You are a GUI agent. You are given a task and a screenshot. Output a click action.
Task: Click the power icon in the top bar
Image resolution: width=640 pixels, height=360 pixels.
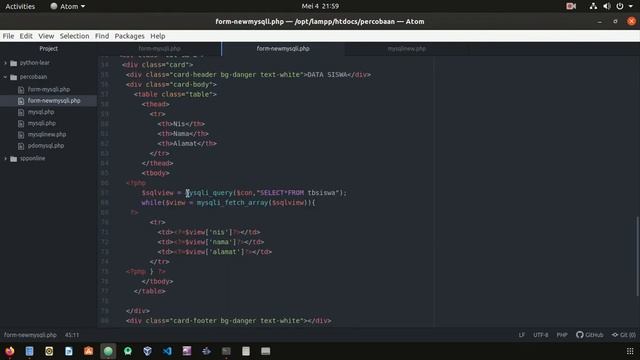[620, 6]
